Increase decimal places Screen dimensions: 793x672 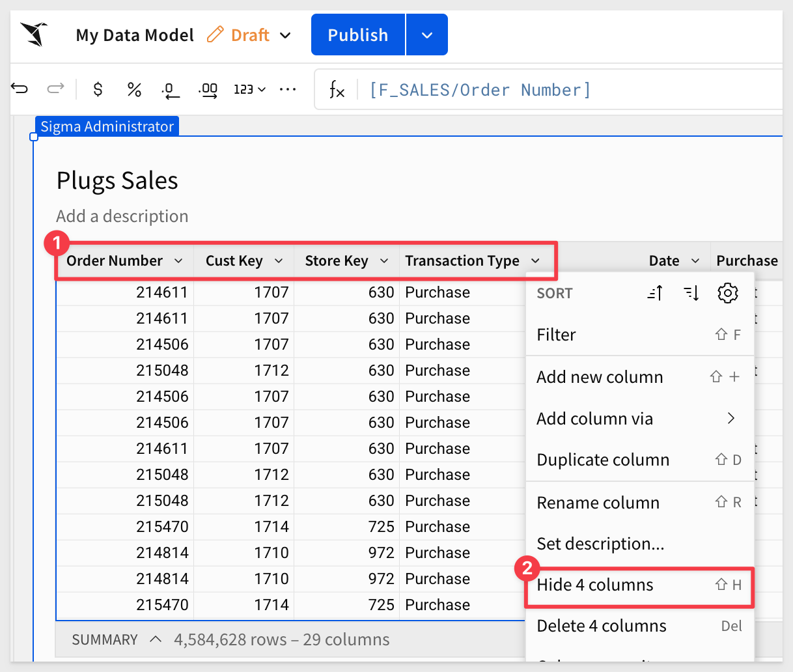(x=208, y=90)
